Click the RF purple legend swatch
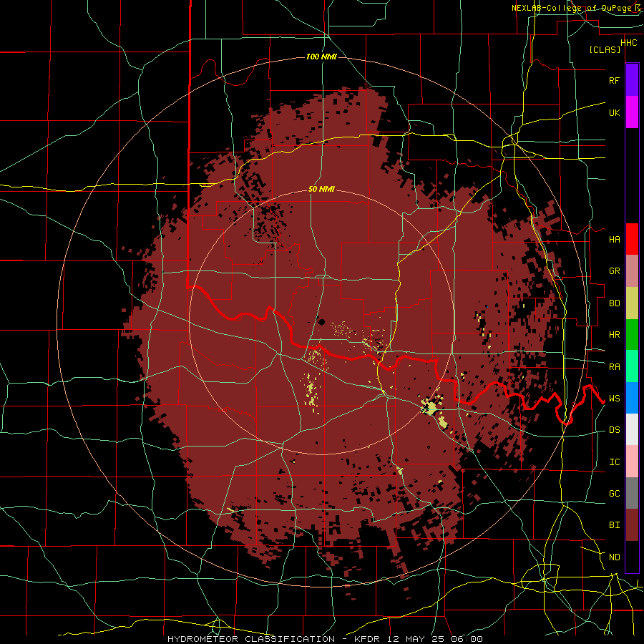The image size is (644, 644). (632, 80)
